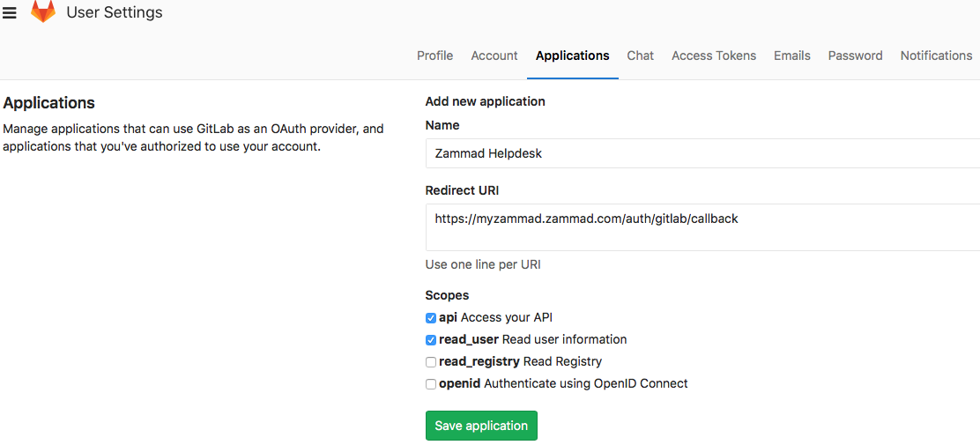980x445 pixels.
Task: Click the 'Read user information' description text
Action: point(564,339)
